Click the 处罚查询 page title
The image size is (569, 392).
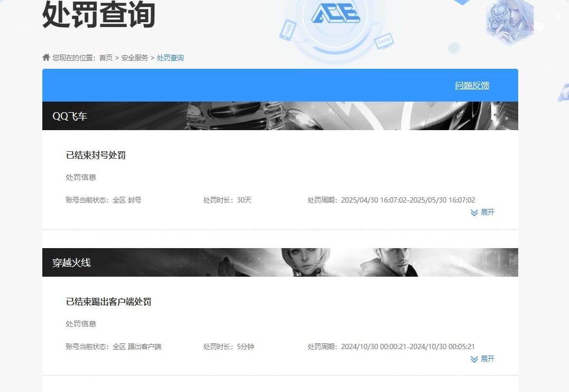coord(99,14)
